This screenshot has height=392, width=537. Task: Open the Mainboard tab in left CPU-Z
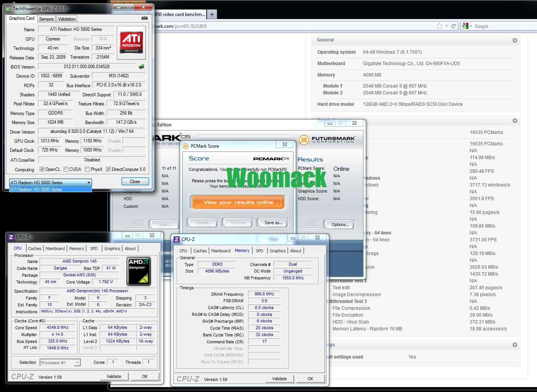coord(55,249)
